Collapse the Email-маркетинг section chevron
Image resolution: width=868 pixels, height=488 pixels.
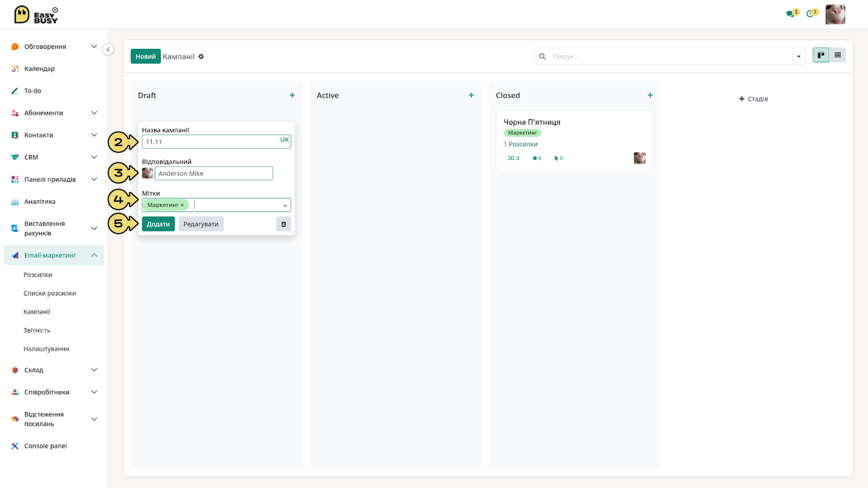tap(94, 255)
